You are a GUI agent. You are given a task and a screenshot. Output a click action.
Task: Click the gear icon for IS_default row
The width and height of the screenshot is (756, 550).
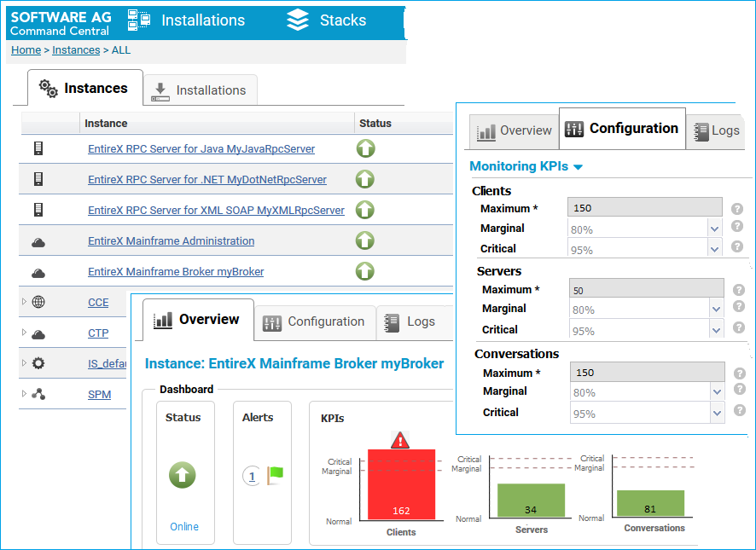click(x=38, y=363)
